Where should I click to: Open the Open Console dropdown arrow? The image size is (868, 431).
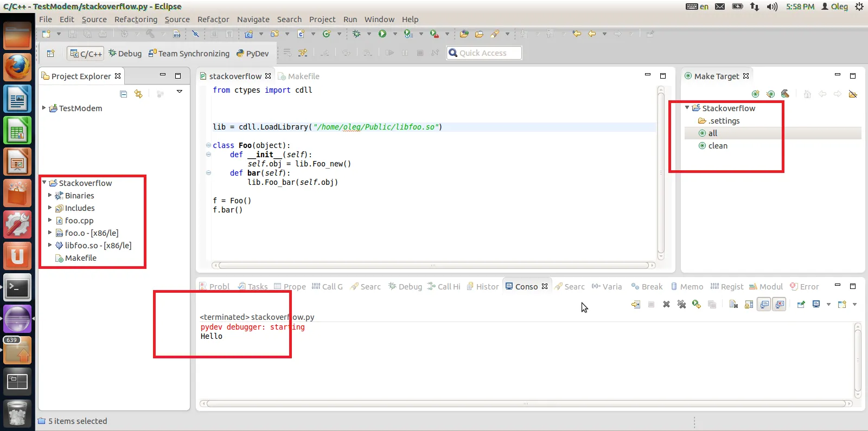[854, 304]
